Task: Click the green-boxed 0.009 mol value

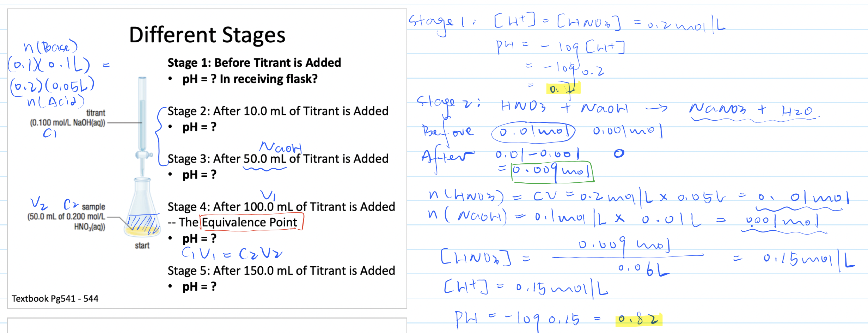Action: [552, 171]
